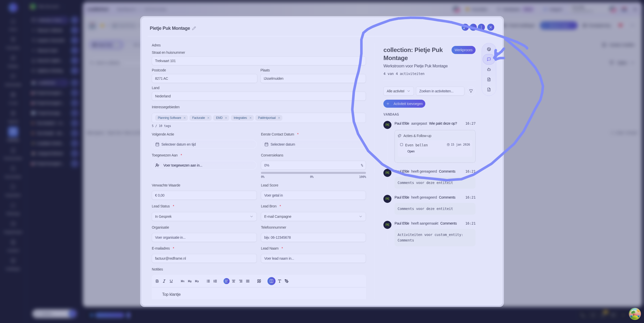Click the pen tool icon in notes toolbar
The height and width of the screenshot is (323, 644).
click(x=287, y=281)
